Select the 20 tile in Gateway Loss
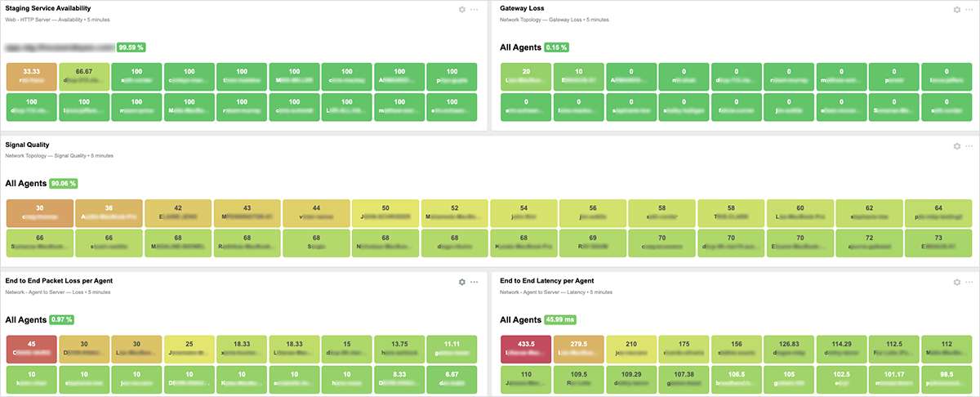The image size is (980, 397). [x=525, y=76]
